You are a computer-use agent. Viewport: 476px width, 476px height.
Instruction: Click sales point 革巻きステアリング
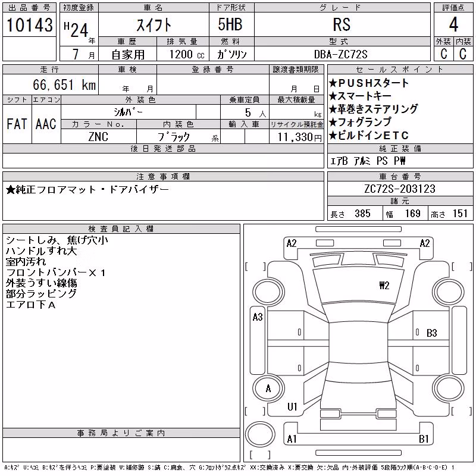pyautogui.click(x=374, y=109)
